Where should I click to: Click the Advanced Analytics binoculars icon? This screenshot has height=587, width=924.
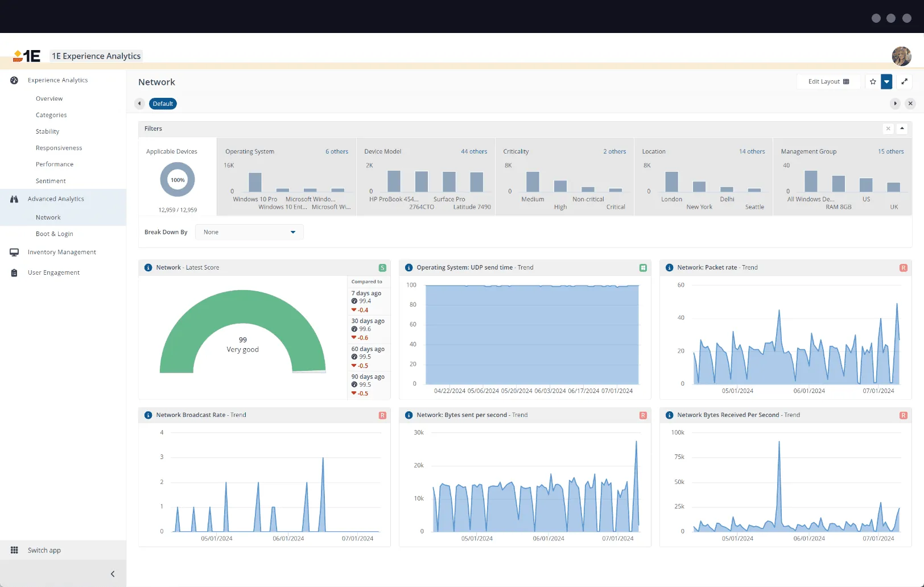(14, 199)
